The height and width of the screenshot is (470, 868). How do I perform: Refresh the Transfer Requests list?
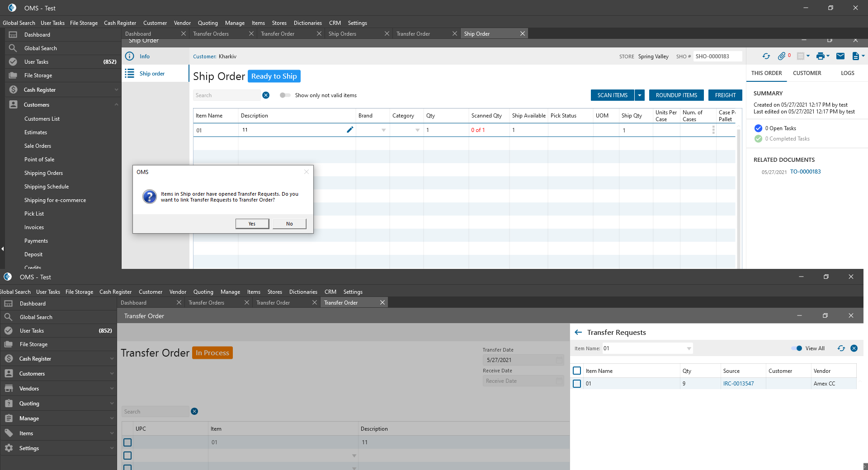click(841, 348)
